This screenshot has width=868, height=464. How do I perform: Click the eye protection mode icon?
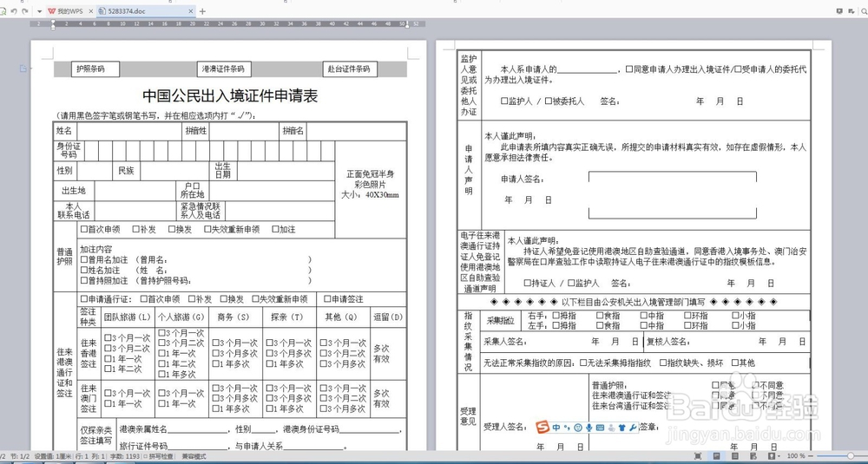coord(773,456)
